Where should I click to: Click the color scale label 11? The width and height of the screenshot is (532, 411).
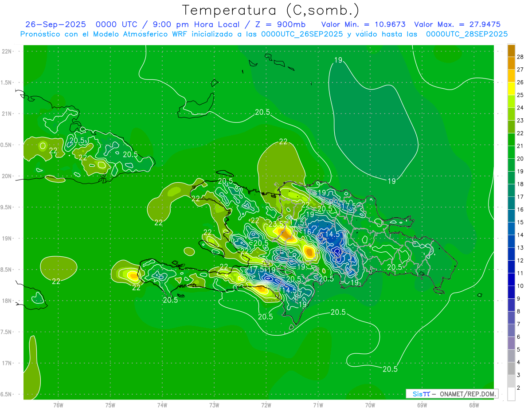(x=520, y=273)
